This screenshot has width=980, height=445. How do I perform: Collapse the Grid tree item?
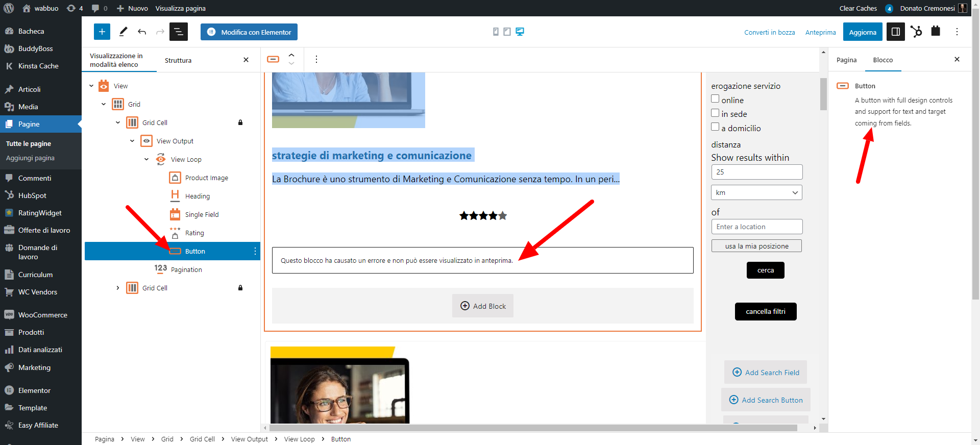pos(104,104)
